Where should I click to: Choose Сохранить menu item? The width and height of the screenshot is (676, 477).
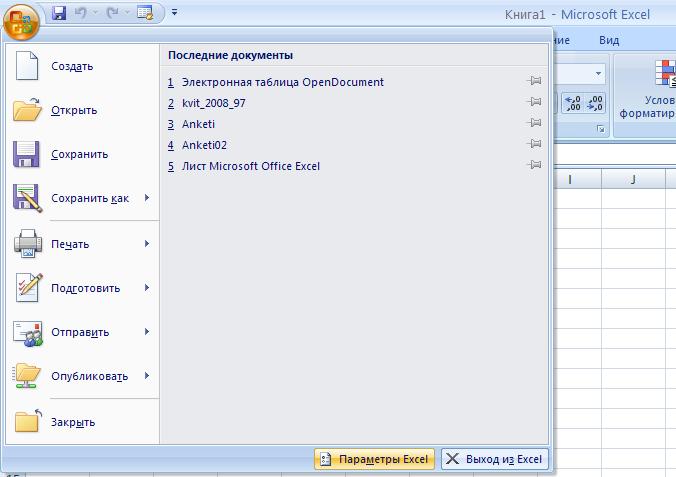coord(83,154)
